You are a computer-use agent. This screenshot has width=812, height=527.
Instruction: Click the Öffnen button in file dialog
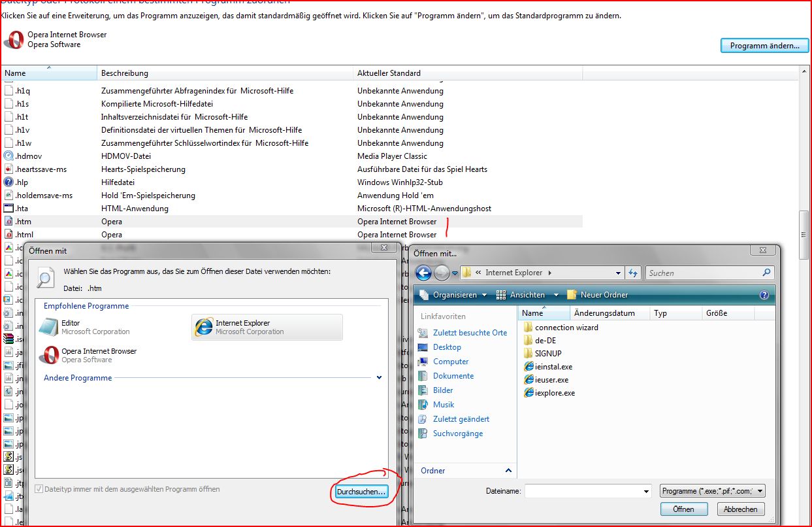(683, 509)
